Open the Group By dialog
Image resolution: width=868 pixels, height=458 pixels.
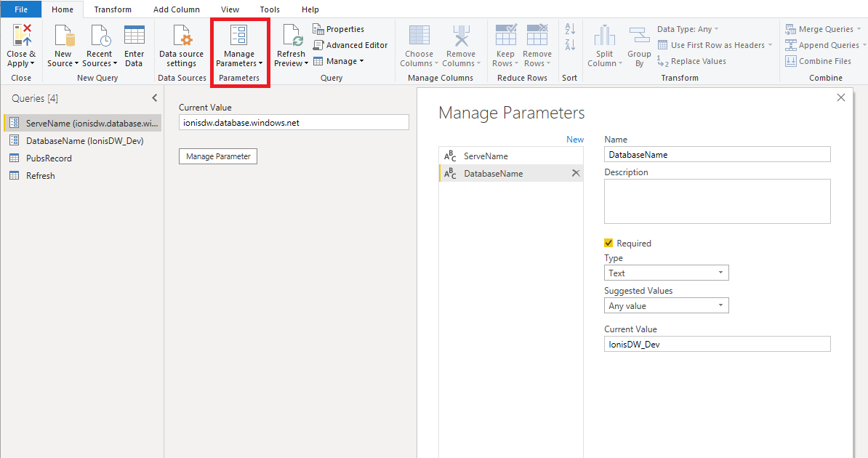click(x=639, y=46)
